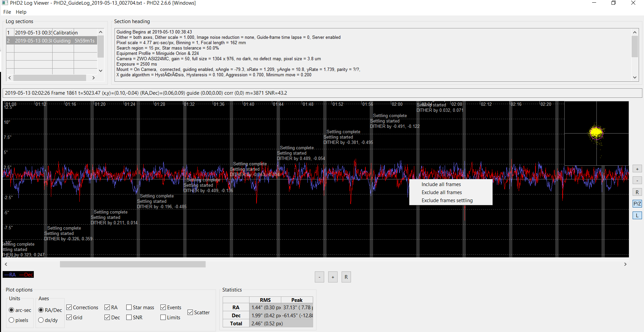
Task: Select the Guiding 5h59m1s log section
Action: coord(52,40)
